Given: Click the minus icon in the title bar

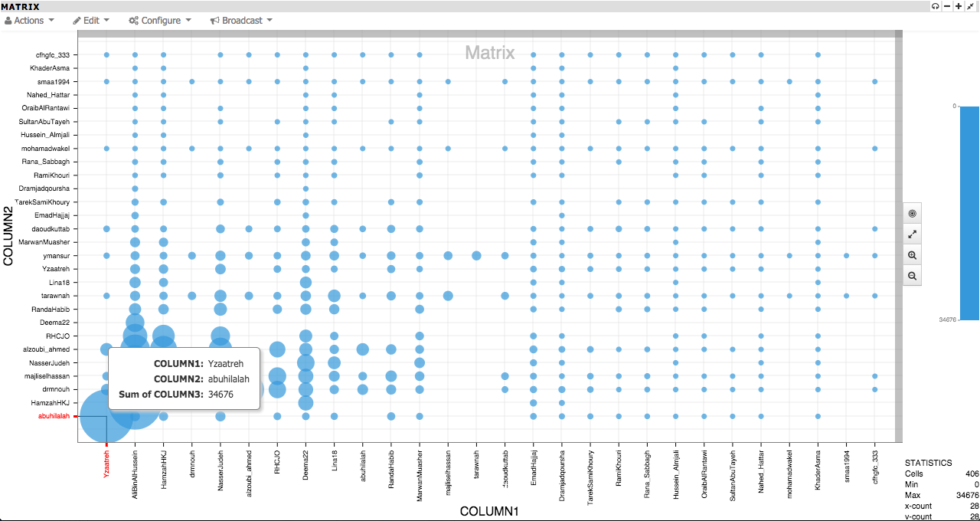Looking at the screenshot, I should (947, 6).
